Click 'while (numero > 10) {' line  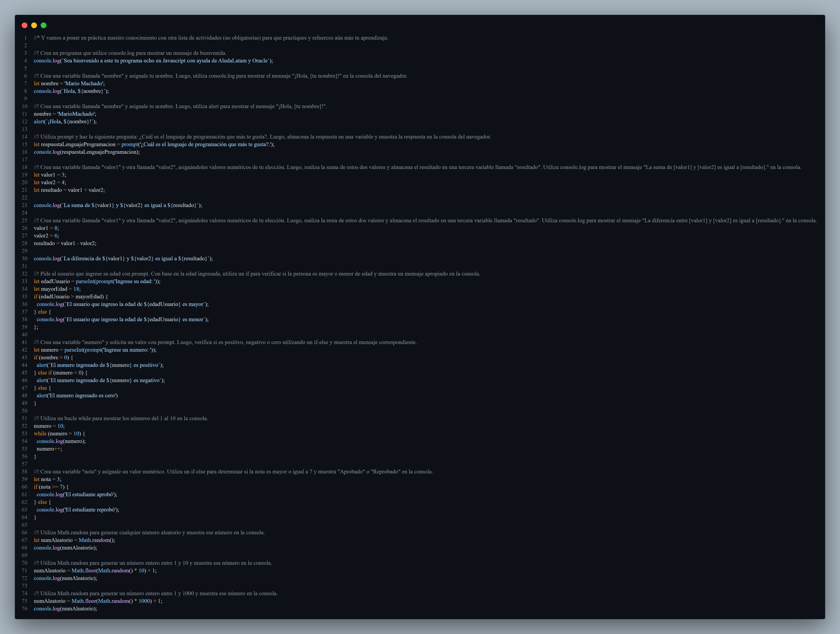[x=60, y=433]
